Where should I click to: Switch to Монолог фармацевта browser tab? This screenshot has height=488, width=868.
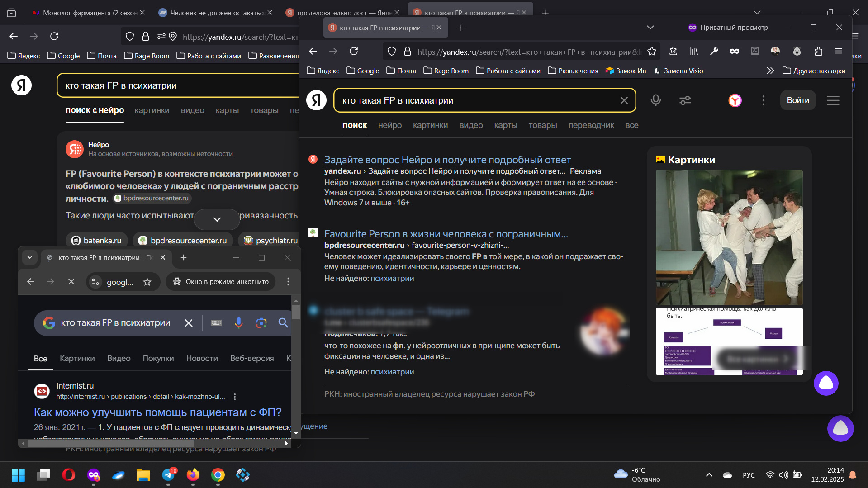pos(89,13)
